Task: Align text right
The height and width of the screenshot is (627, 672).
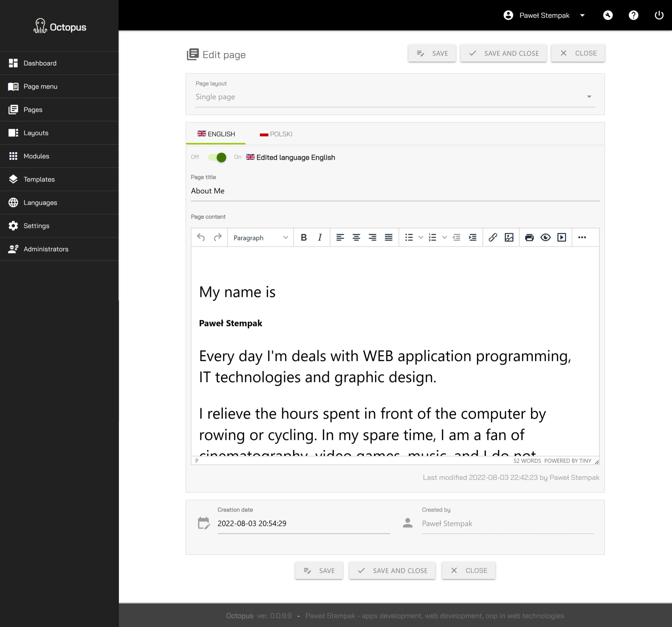Action: [373, 237]
